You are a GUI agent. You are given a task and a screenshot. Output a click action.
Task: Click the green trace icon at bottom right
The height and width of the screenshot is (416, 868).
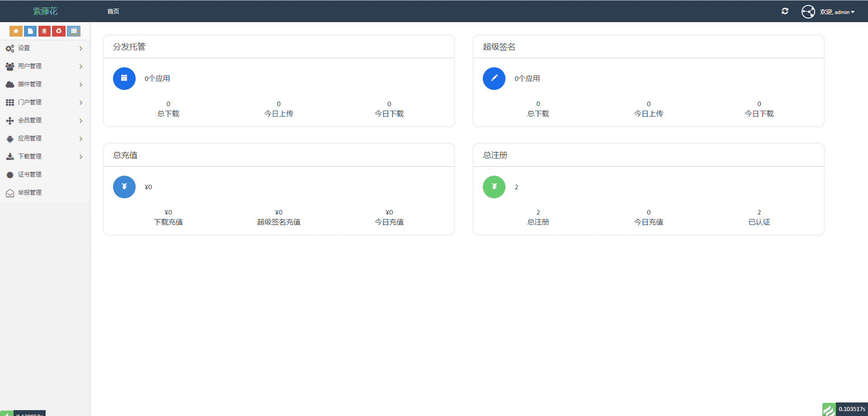pyautogui.click(x=829, y=410)
